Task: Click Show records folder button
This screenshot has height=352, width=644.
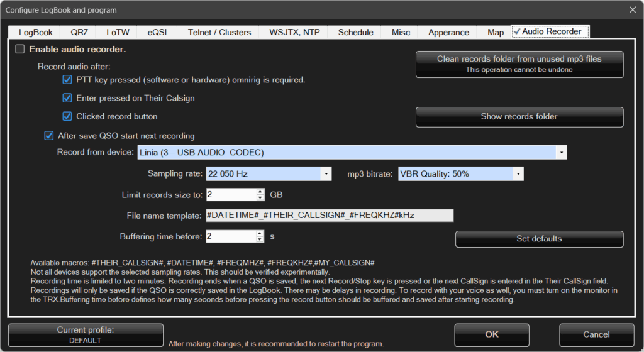Action: pos(519,116)
